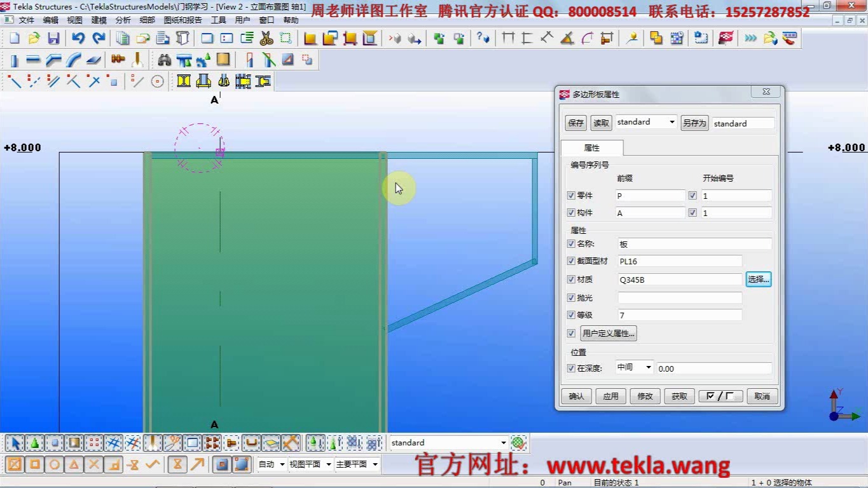Click the 材质 field showing Q345B
The width and height of the screenshot is (868, 488).
(x=680, y=280)
